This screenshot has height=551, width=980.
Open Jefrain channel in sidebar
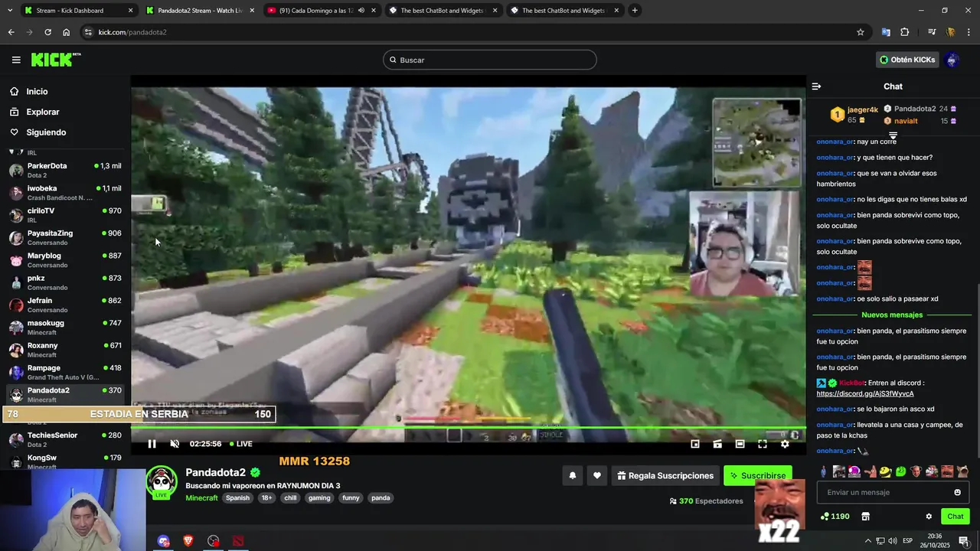65,305
